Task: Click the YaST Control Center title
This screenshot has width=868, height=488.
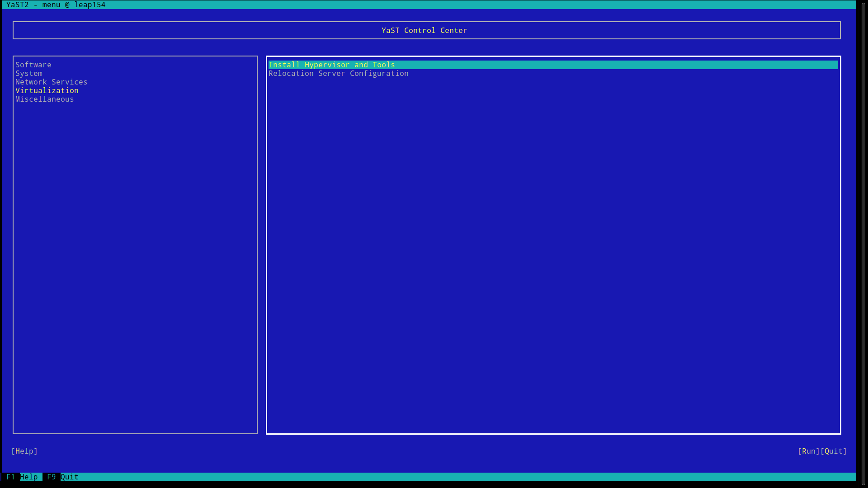Action: pyautogui.click(x=424, y=30)
